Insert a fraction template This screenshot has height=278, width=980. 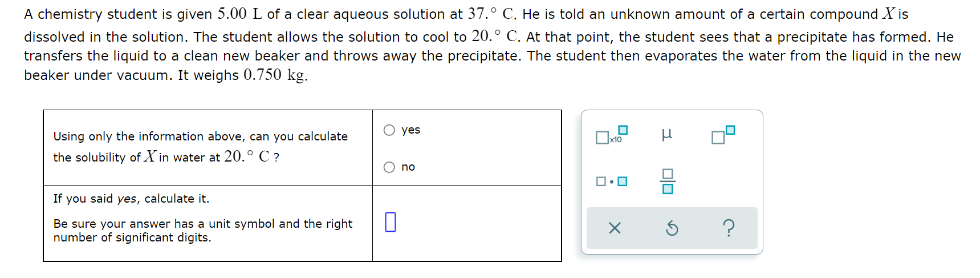(668, 182)
